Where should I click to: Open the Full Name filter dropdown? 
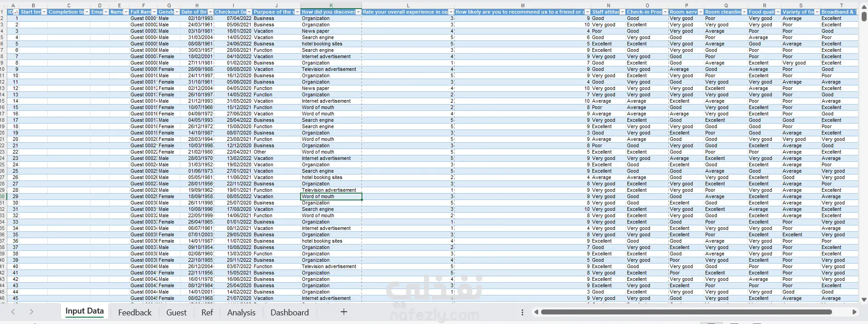coord(154,12)
